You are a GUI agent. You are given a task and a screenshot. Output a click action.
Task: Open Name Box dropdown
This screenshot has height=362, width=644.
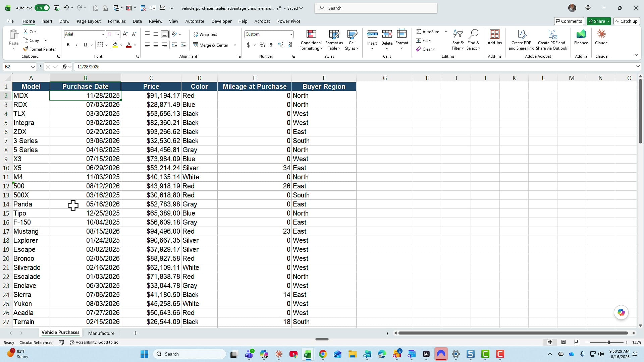coord(33,67)
